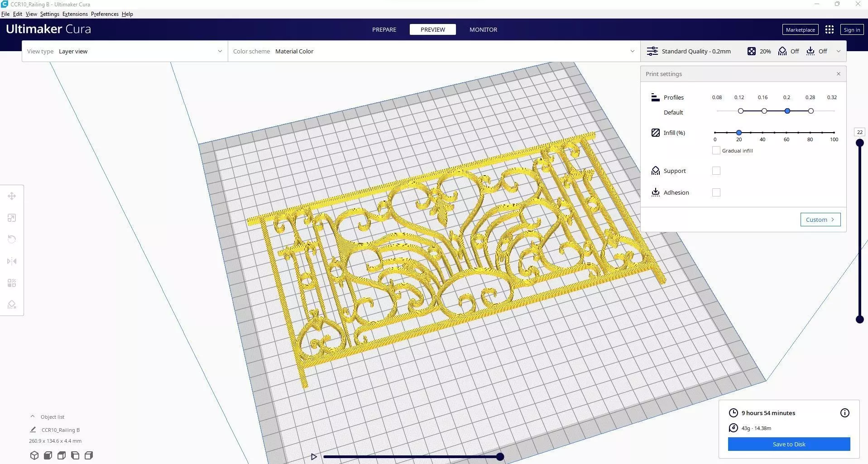Click the Sign in button

[852, 29]
